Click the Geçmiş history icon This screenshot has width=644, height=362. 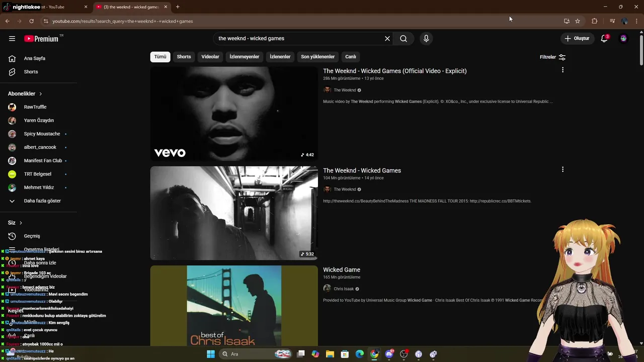[12, 236]
